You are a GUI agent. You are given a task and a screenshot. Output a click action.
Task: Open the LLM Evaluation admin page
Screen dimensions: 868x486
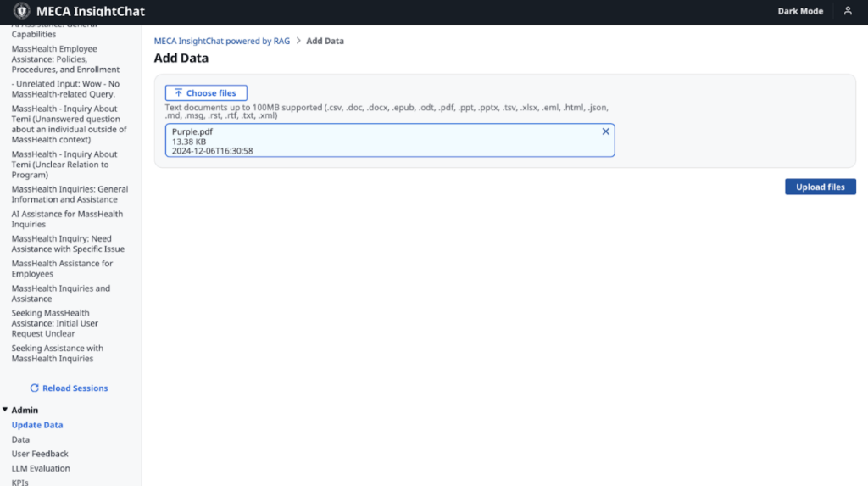(41, 468)
